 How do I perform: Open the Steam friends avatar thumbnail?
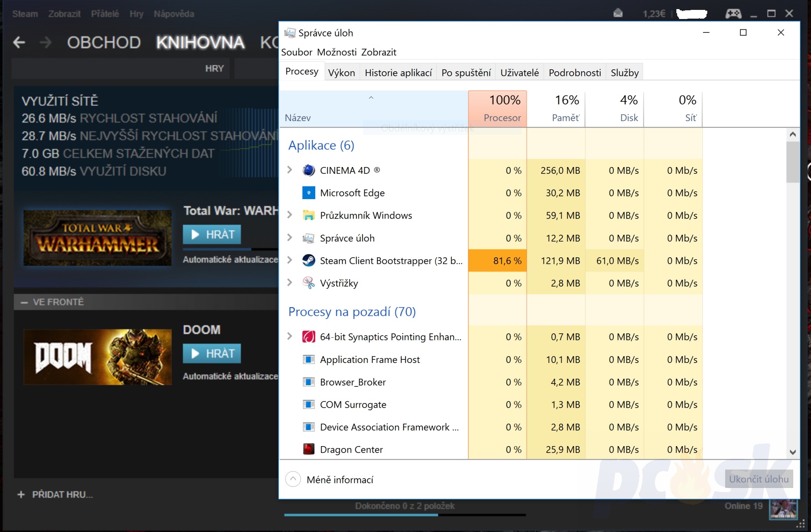[x=783, y=509]
